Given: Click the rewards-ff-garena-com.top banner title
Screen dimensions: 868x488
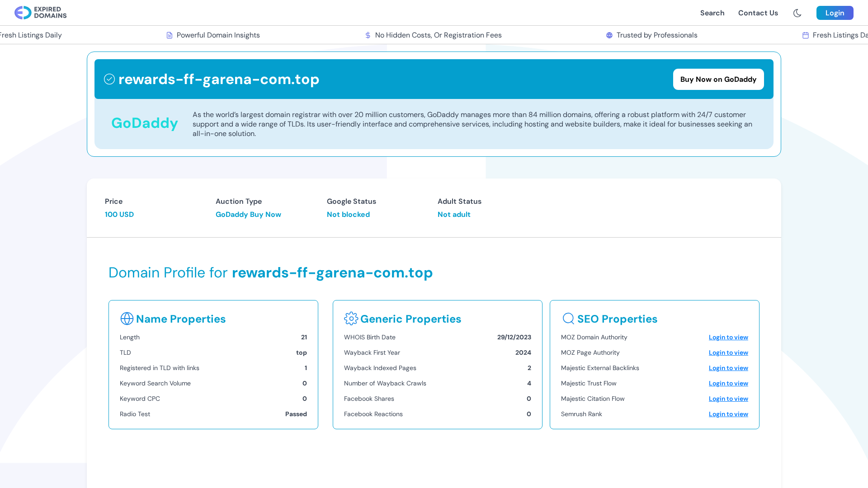Looking at the screenshot, I should point(219,79).
